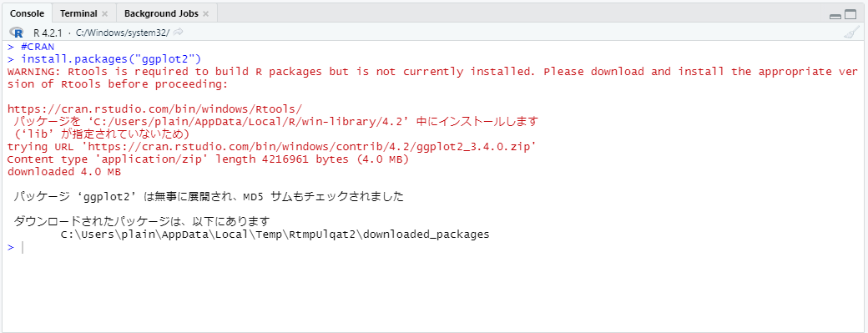The height and width of the screenshot is (333, 868).
Task: Open the Rtools download URL
Action: tap(155, 109)
